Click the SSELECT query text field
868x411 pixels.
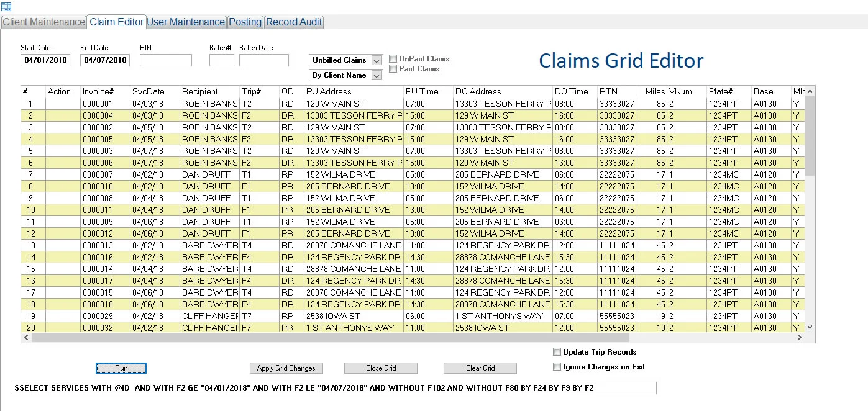click(x=334, y=388)
